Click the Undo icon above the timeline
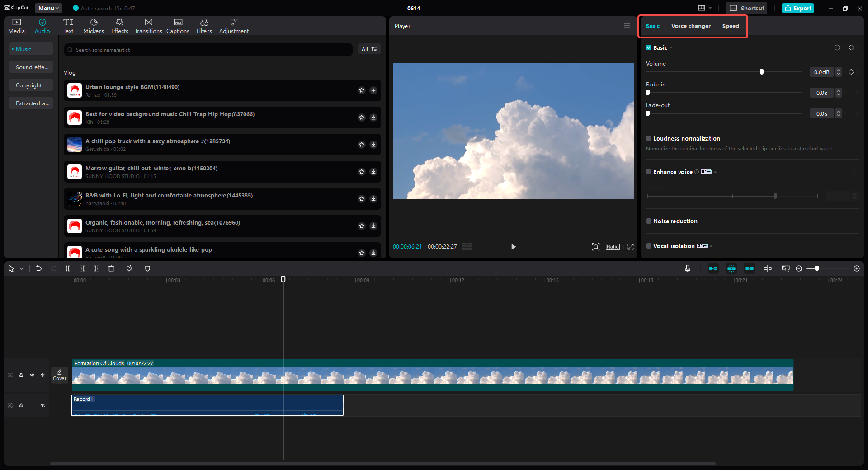This screenshot has height=470, width=868. pyautogui.click(x=38, y=268)
